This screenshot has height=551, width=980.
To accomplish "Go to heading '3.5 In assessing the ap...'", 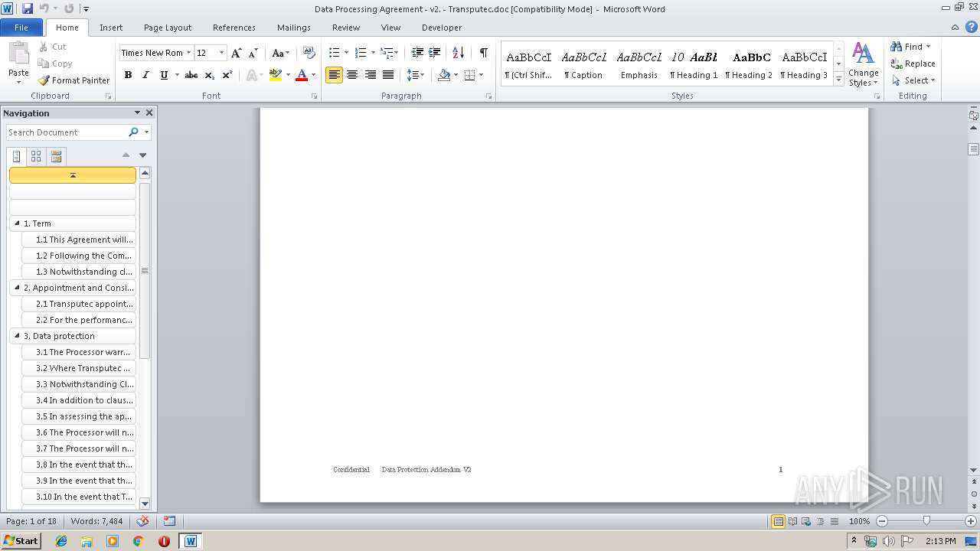I will click(79, 416).
